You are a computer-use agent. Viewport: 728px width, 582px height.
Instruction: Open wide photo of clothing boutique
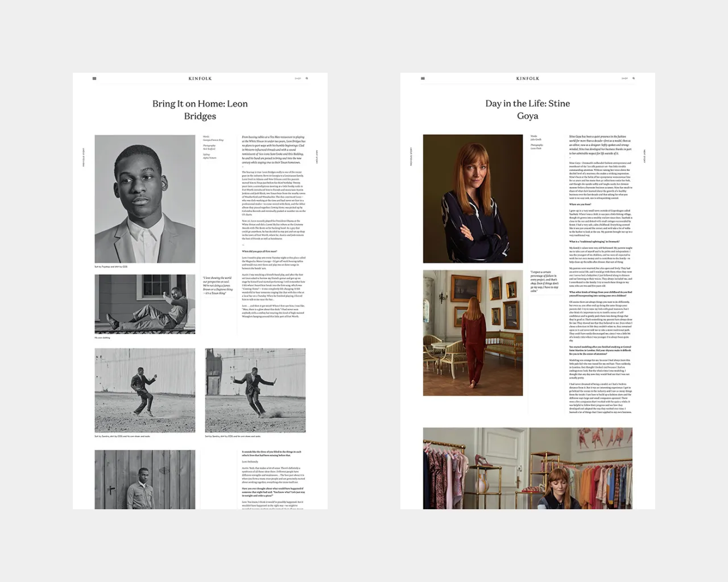click(x=528, y=468)
